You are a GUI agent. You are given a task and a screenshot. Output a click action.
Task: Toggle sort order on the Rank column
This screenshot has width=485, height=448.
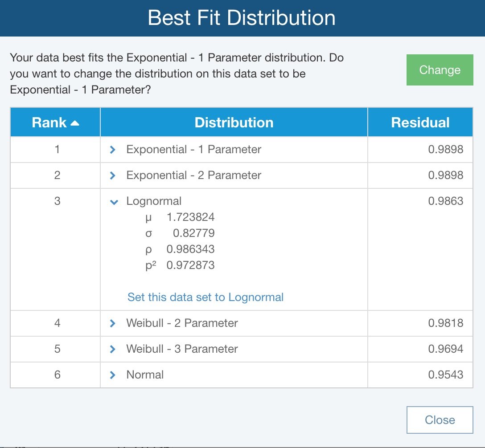[54, 122]
